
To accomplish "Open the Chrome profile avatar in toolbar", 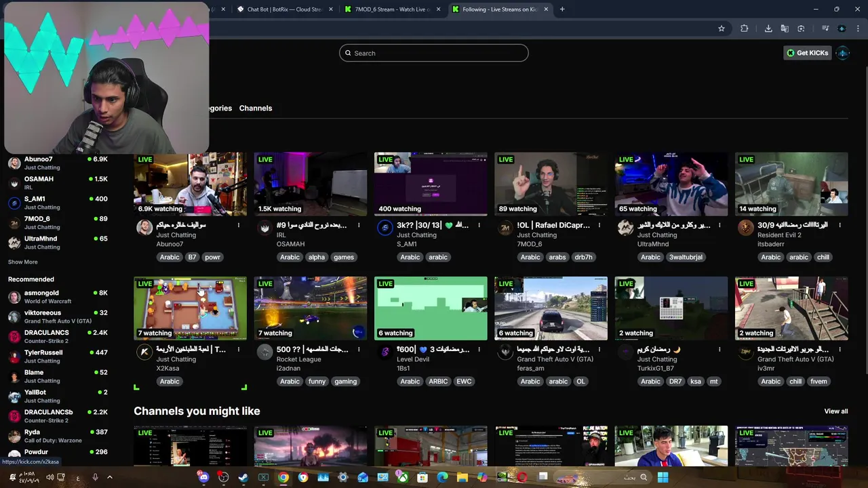I will click(842, 28).
